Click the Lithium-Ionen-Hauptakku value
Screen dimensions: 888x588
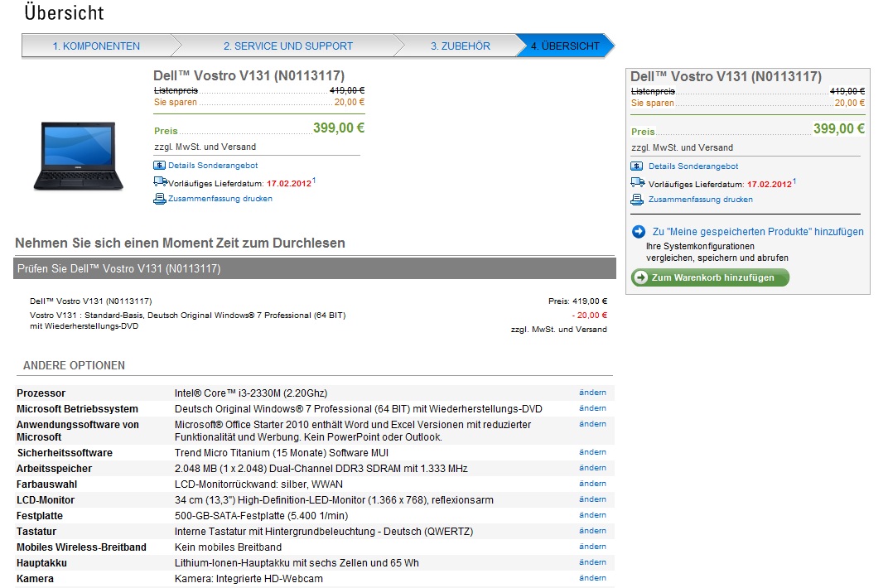[x=297, y=563]
